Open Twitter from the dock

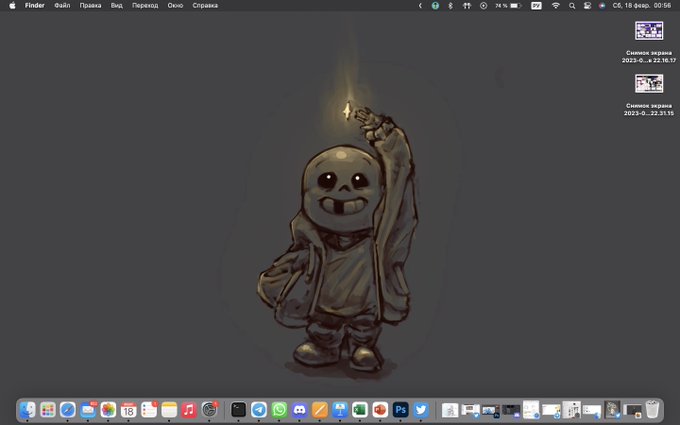[421, 409]
